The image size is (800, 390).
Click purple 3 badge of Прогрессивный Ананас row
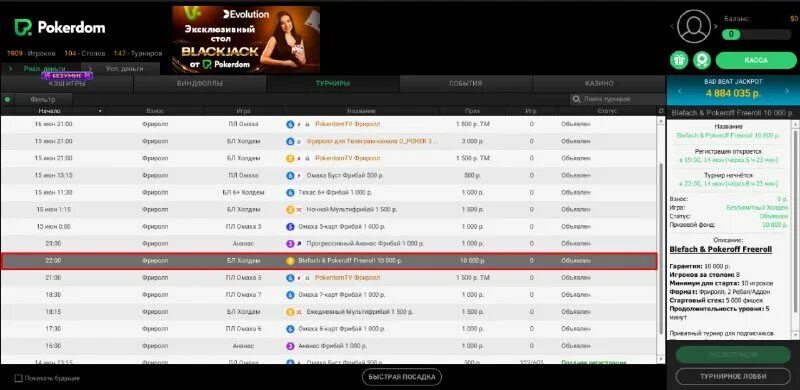click(290, 244)
